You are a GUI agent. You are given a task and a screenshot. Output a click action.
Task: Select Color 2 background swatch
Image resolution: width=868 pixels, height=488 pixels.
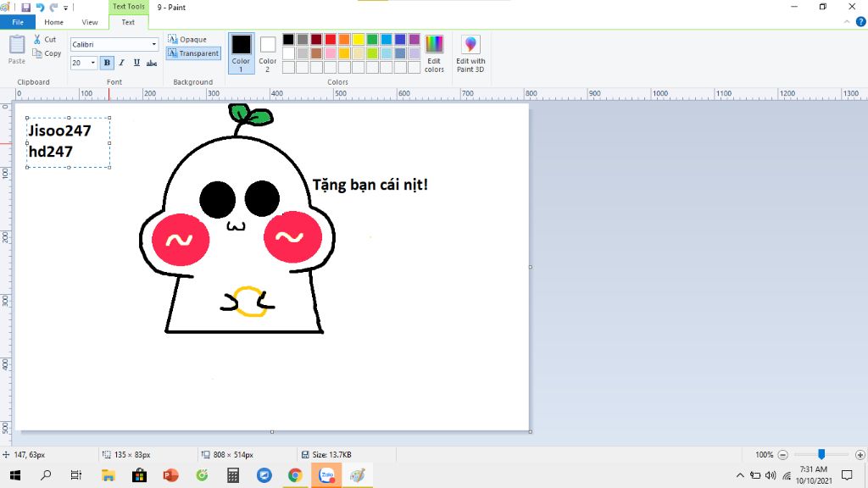click(x=267, y=53)
